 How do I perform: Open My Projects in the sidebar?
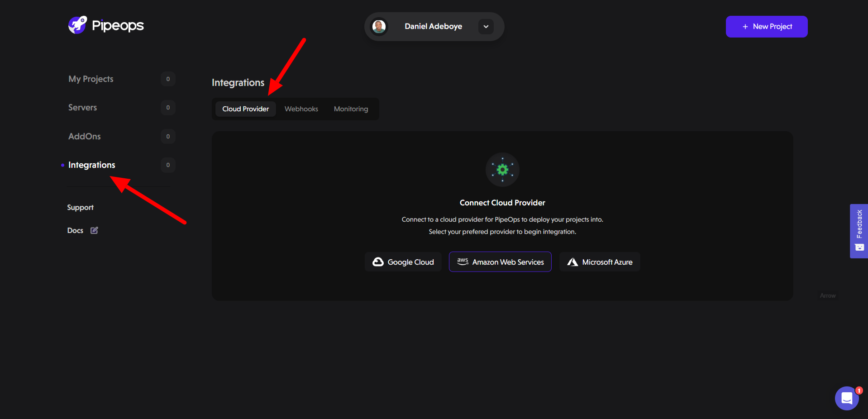[91, 79]
